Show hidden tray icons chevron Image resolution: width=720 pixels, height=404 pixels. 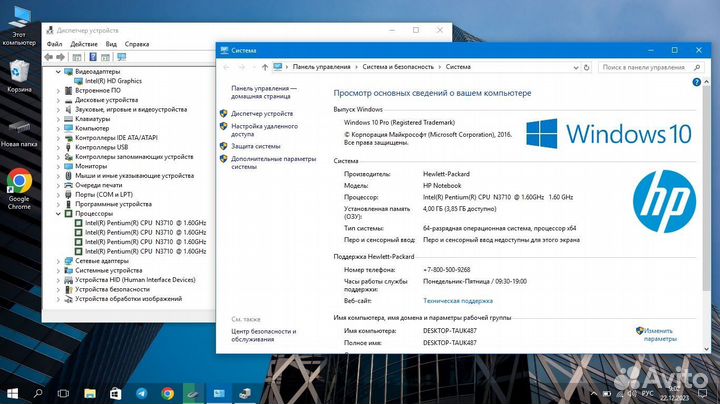[594, 393]
